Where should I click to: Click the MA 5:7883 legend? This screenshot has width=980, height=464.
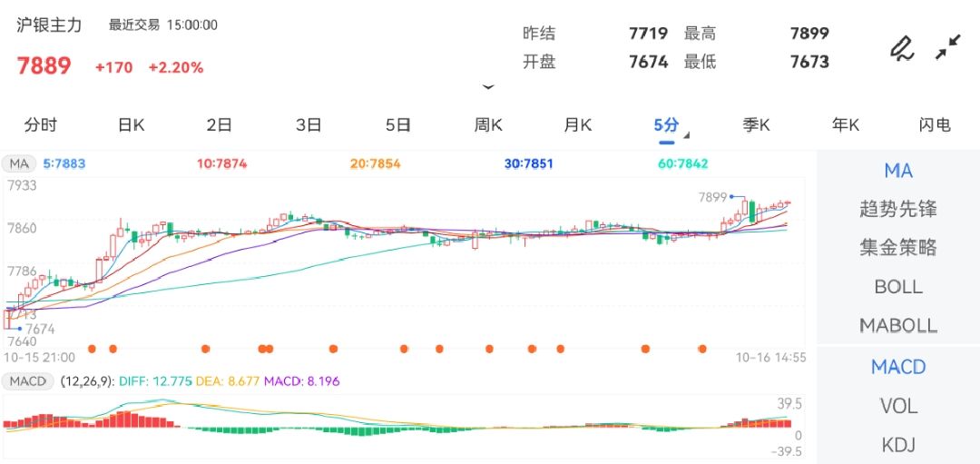64,164
